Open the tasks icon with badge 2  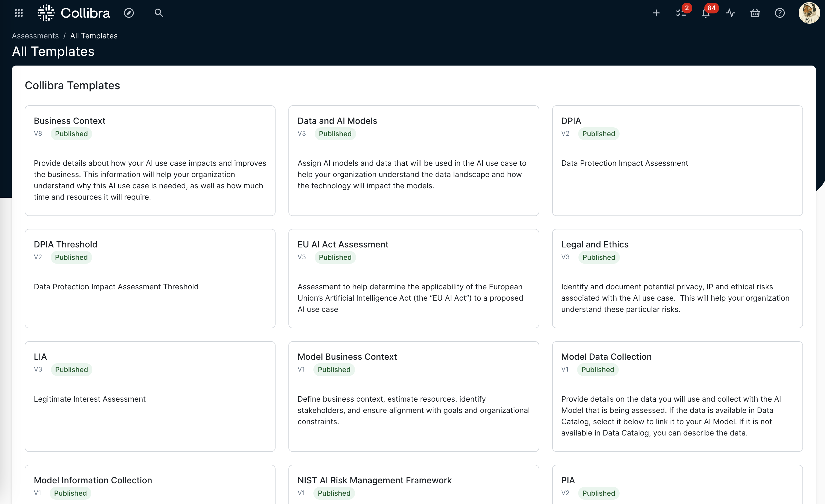pyautogui.click(x=681, y=13)
